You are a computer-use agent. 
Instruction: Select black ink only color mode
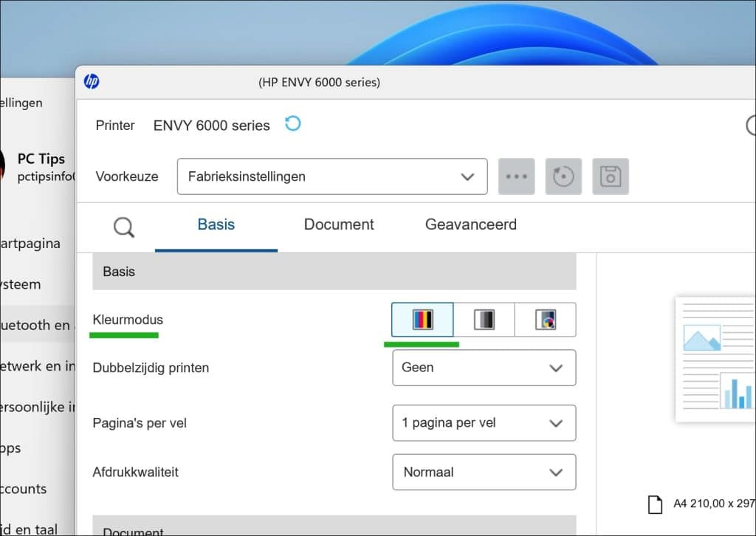pos(546,320)
